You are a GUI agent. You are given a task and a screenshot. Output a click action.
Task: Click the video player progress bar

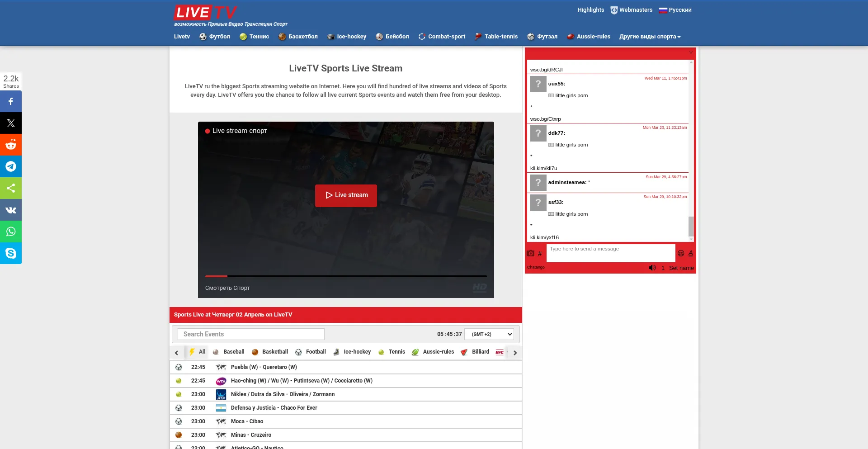click(x=346, y=276)
